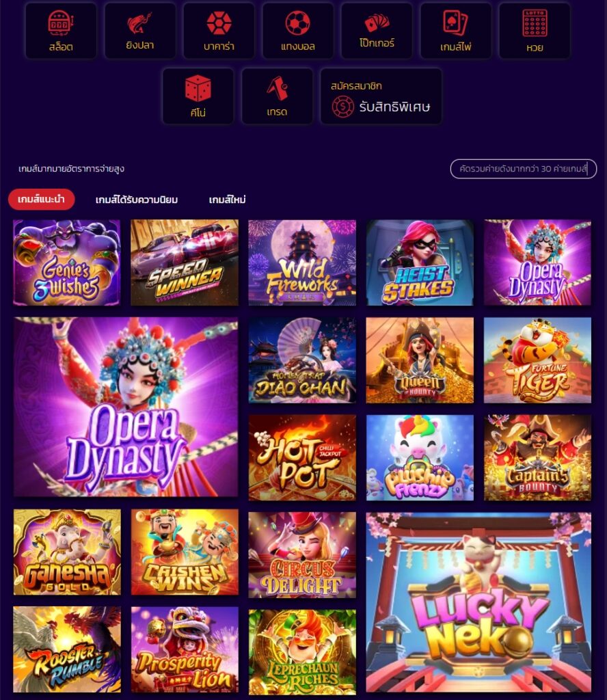Switch to the popular games (เกมส์ได้รับความนิยม) tab
This screenshot has width=607, height=700.
pos(137,200)
